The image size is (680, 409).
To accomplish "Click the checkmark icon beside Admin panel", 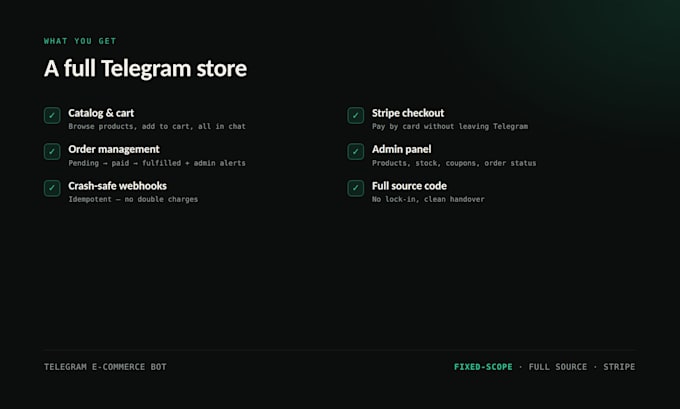I will [x=356, y=152].
